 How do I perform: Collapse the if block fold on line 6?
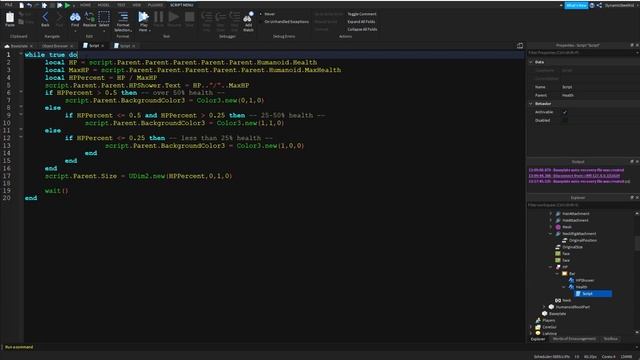21,92
